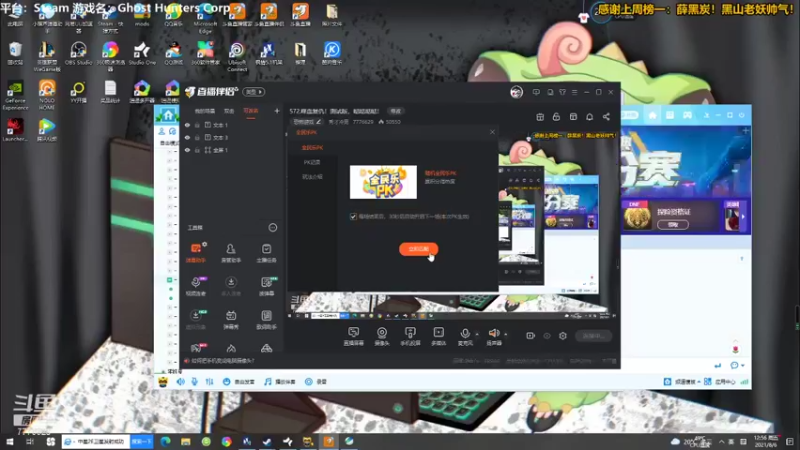Image resolution: width=800 pixels, height=450 pixels.
Task: Switch to the orange underlined scene tab
Action: (251, 111)
